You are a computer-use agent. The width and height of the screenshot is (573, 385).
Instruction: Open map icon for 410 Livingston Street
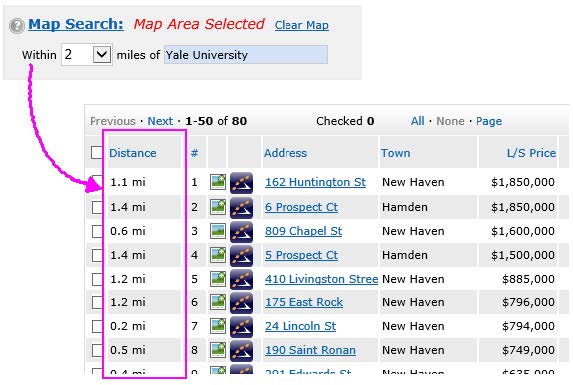(x=242, y=279)
